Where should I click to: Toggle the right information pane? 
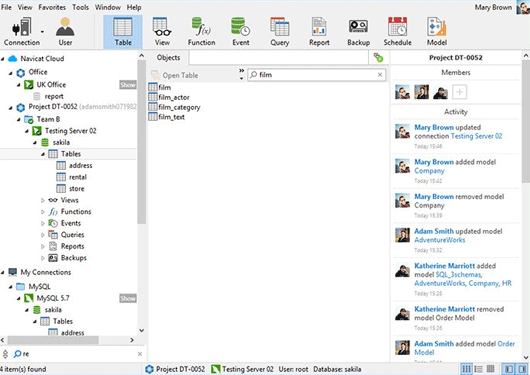[x=522, y=369]
